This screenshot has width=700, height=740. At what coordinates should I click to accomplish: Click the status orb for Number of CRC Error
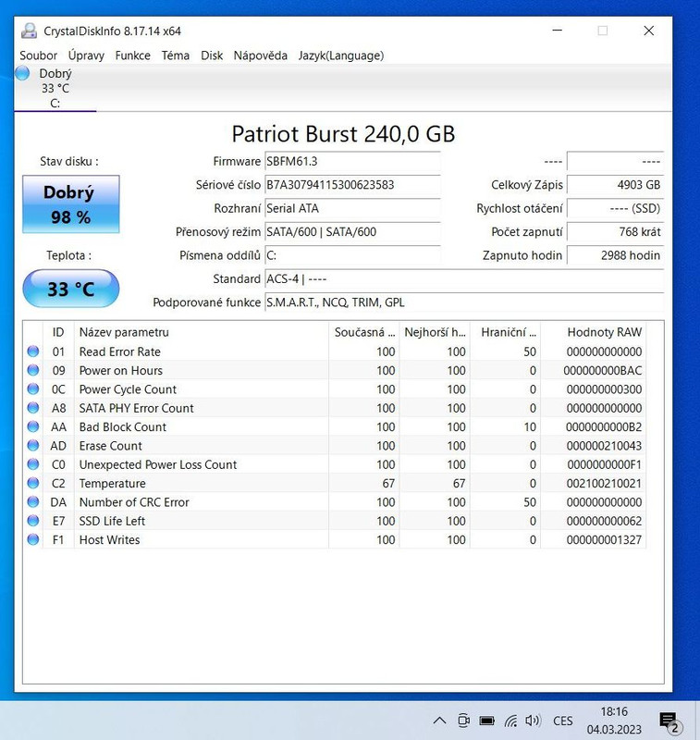(x=33, y=501)
